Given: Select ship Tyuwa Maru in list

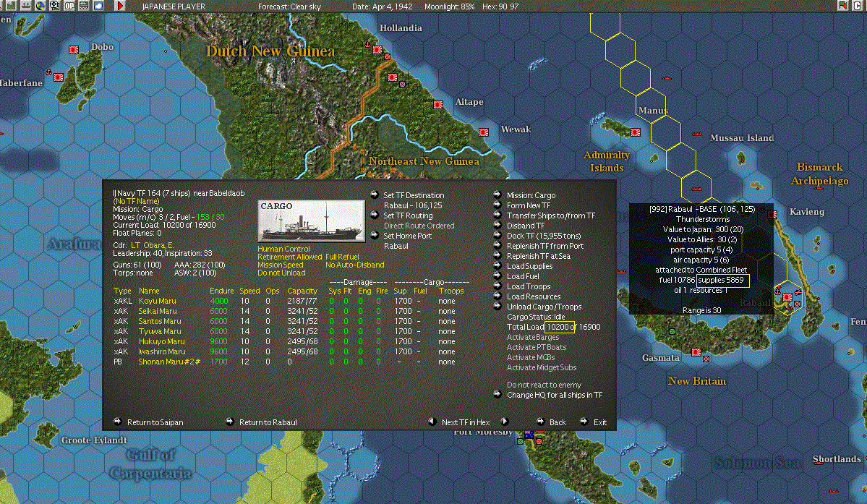Looking at the screenshot, I should (x=160, y=332).
